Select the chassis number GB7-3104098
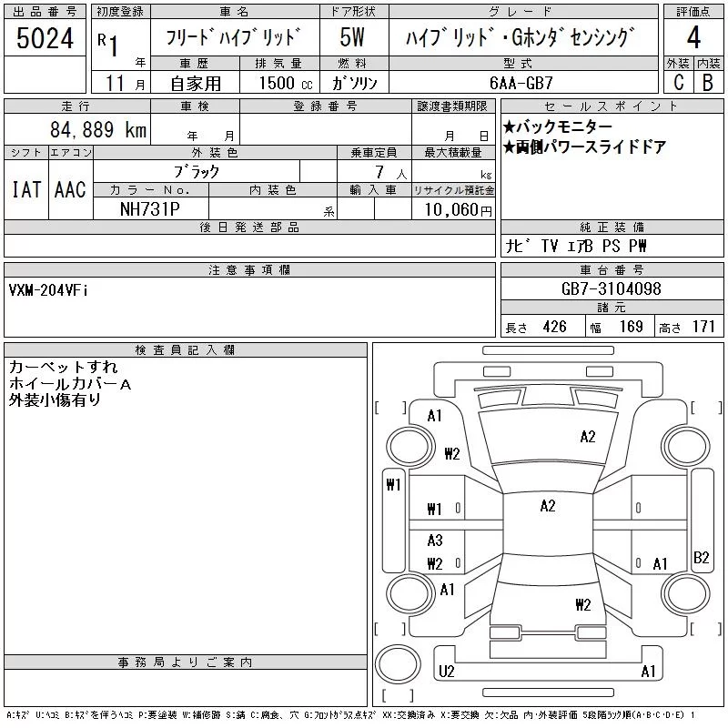 point(611,288)
